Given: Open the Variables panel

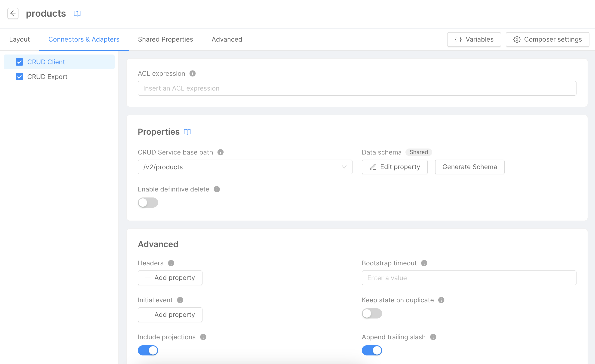Looking at the screenshot, I should (x=474, y=39).
